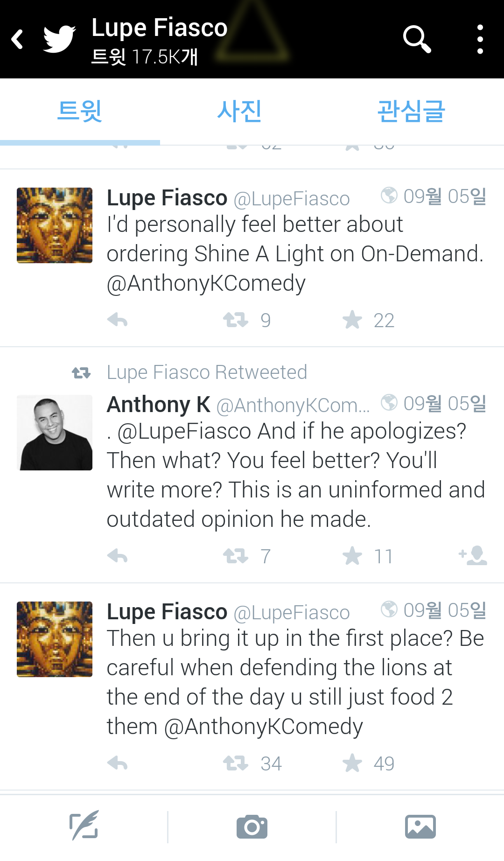
Task: Tap @AnthonyKComedy mention in lions tweet
Action: pos(263,727)
